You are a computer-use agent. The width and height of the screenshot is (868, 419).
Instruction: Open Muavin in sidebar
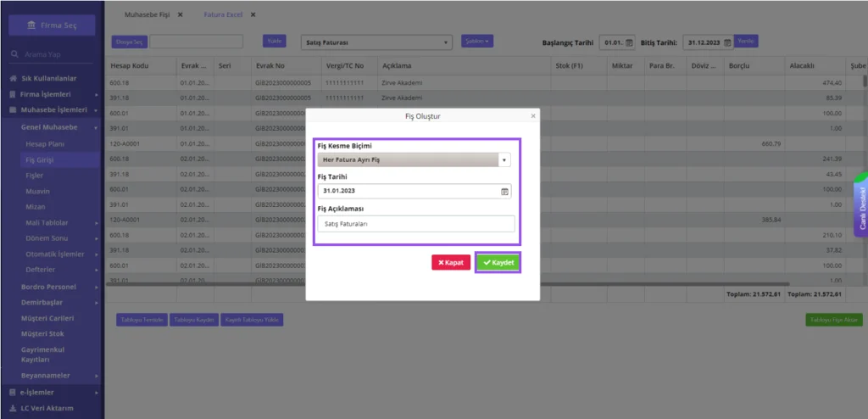[37, 191]
